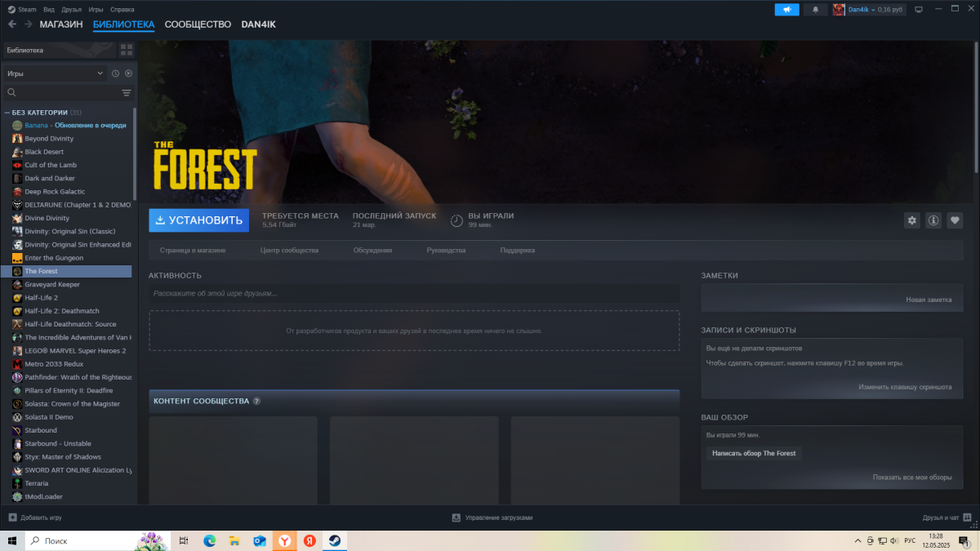Sort library by recent activity clock icon
The height and width of the screenshot is (551, 980).
click(116, 73)
